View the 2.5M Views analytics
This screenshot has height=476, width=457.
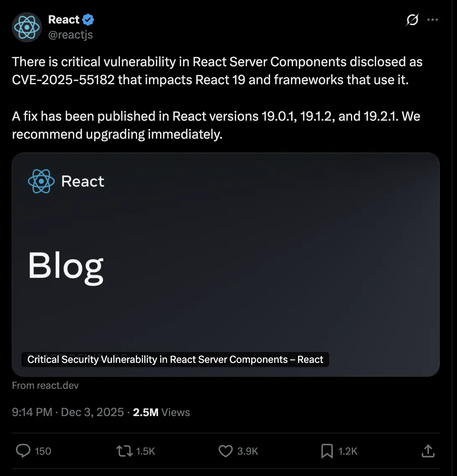click(161, 412)
